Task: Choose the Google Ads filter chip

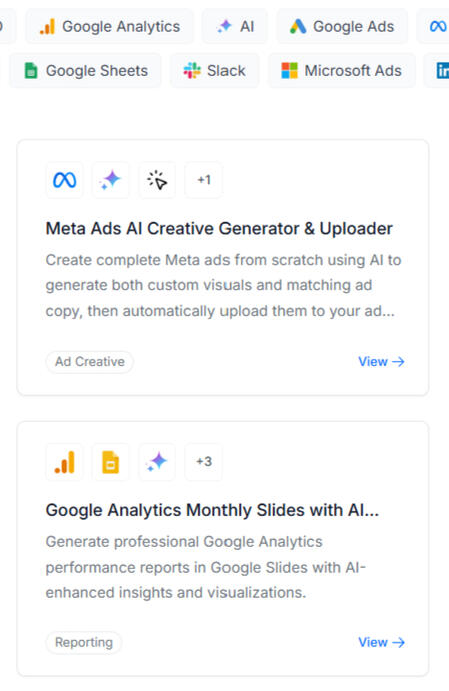Action: [342, 26]
